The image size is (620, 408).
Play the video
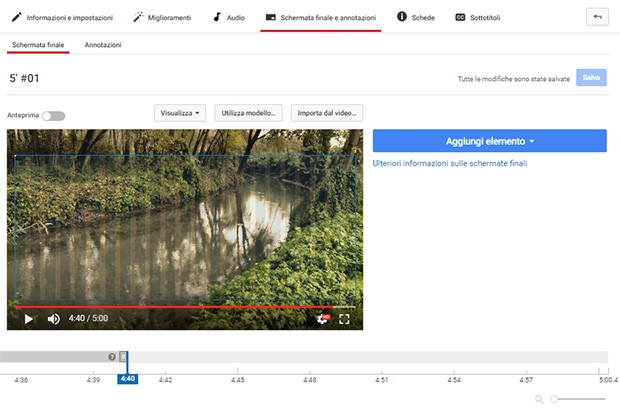coord(28,319)
